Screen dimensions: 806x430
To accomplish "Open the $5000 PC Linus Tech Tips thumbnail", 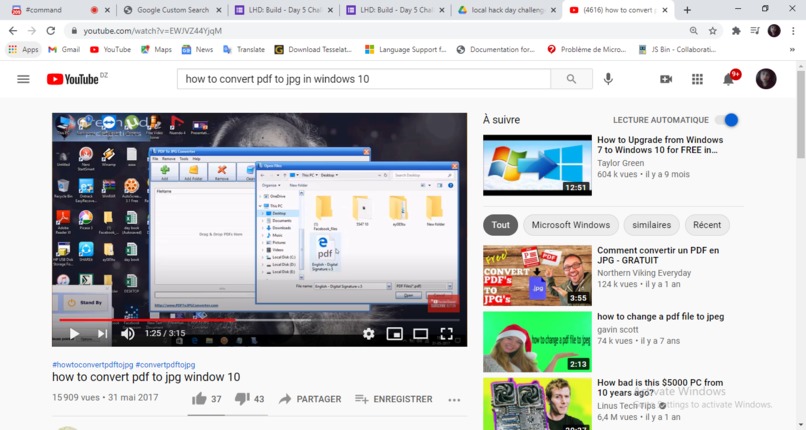I will click(x=537, y=404).
